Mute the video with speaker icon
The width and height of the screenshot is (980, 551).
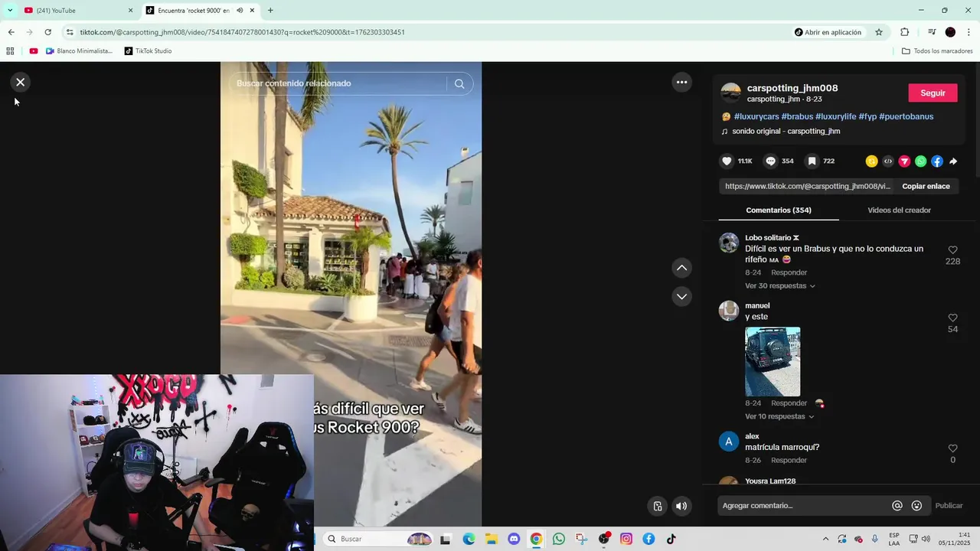[681, 506]
